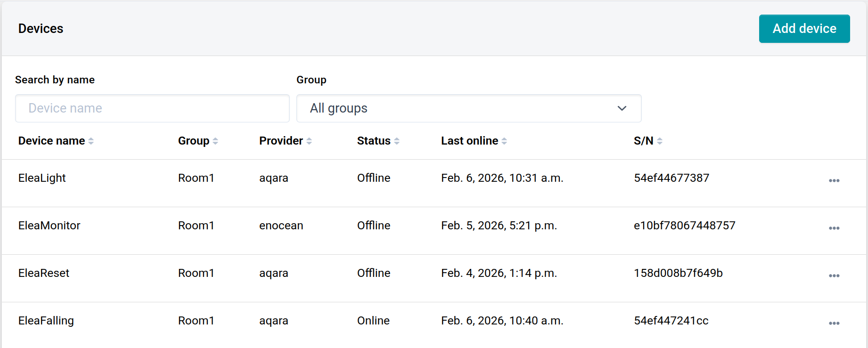Select the EleaFalling device name
The width and height of the screenshot is (868, 348).
[x=46, y=321]
